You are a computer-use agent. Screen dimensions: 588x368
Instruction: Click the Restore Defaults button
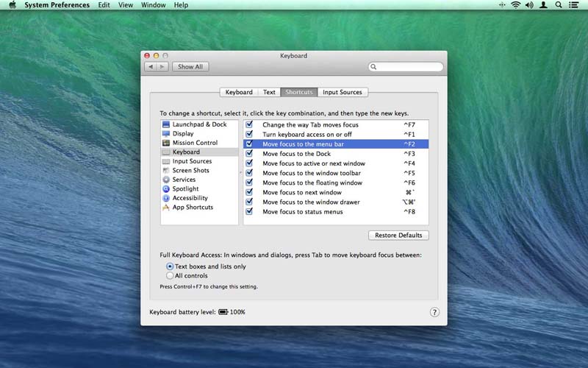[398, 235]
